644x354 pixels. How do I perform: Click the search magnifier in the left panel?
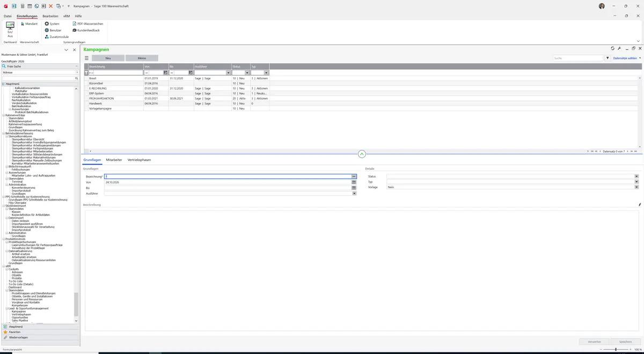pos(77,78)
